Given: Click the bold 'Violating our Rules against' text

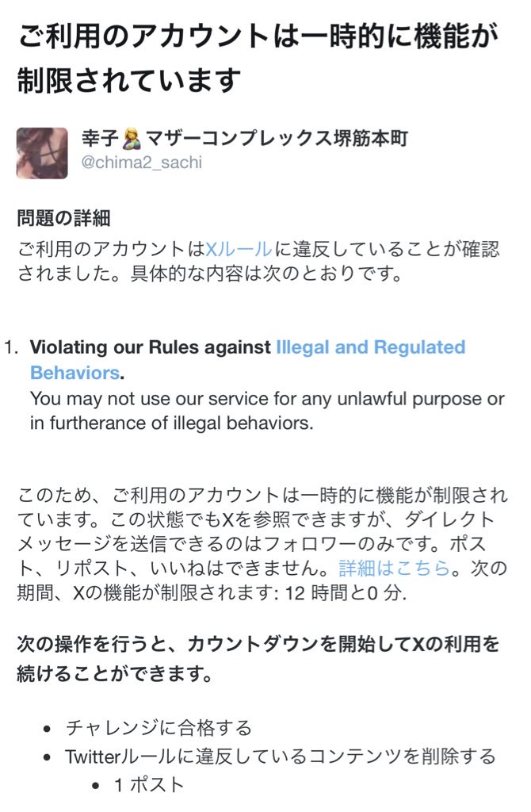Looking at the screenshot, I should pyautogui.click(x=151, y=347).
